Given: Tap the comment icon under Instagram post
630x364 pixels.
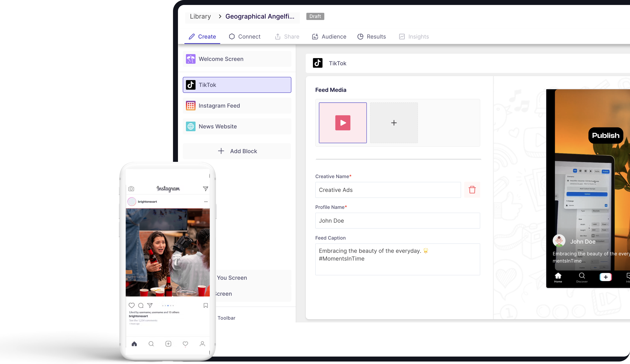Looking at the screenshot, I should pyautogui.click(x=141, y=305).
